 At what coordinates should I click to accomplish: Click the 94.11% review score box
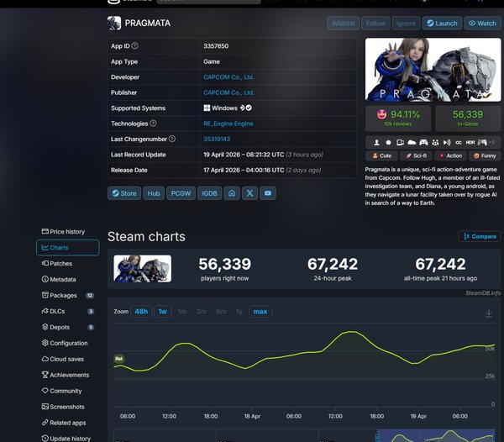point(398,118)
